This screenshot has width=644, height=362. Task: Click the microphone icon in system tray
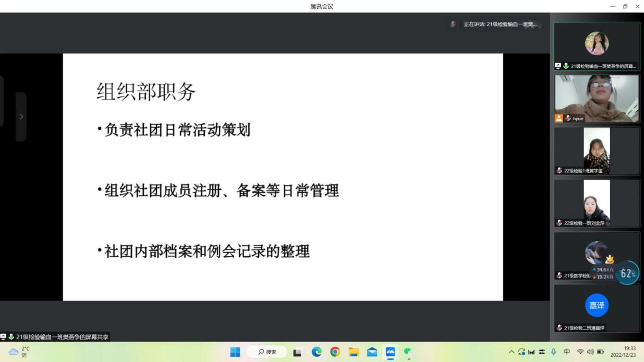tap(554, 352)
